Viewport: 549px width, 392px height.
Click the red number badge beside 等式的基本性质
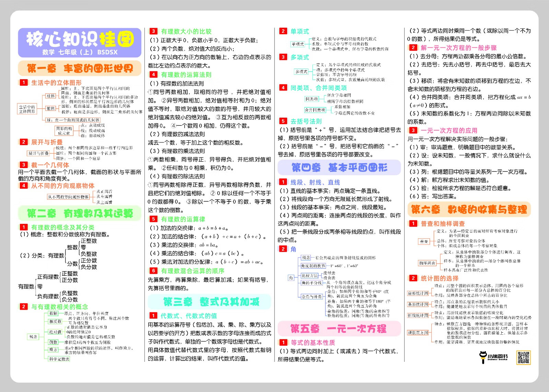pyautogui.click(x=283, y=342)
